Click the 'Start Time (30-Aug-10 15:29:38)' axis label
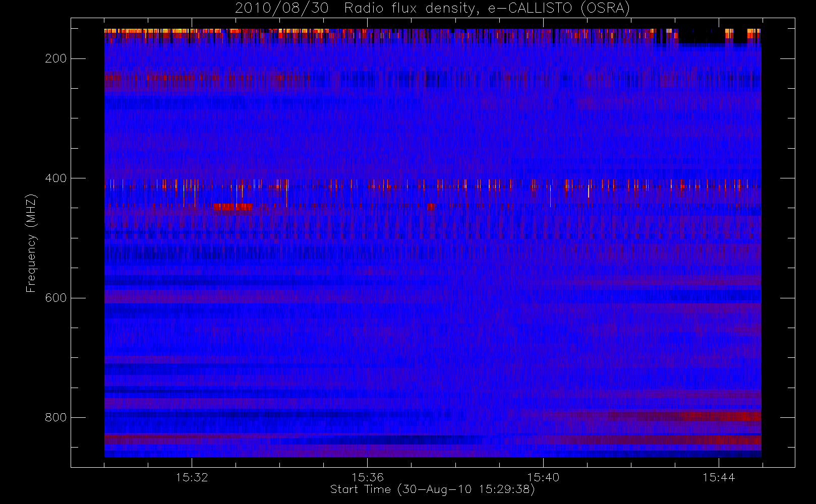Viewport: 816px width, 504px height. (433, 489)
